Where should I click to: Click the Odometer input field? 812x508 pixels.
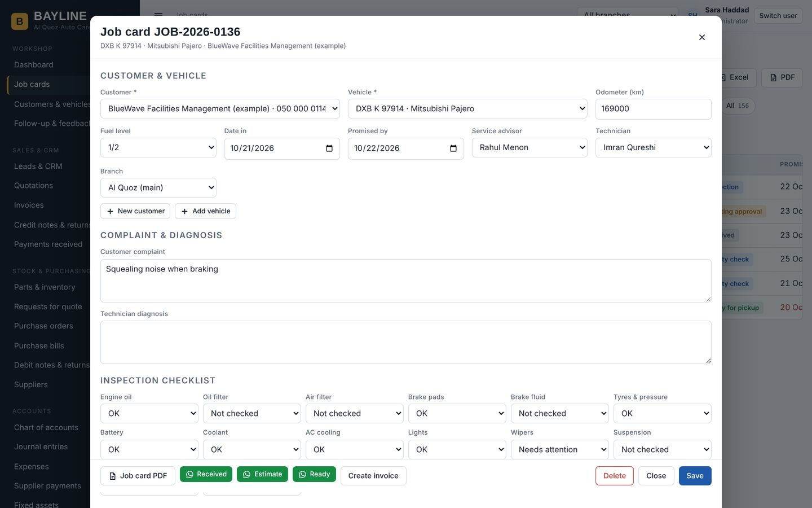click(x=653, y=109)
